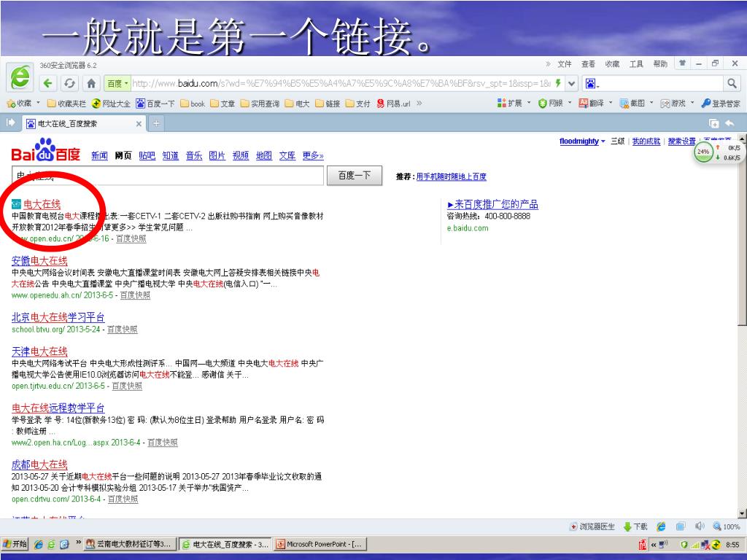Click the 24% network speed accelerator ball
Image resolution: width=747 pixels, height=560 pixels.
[x=703, y=152]
